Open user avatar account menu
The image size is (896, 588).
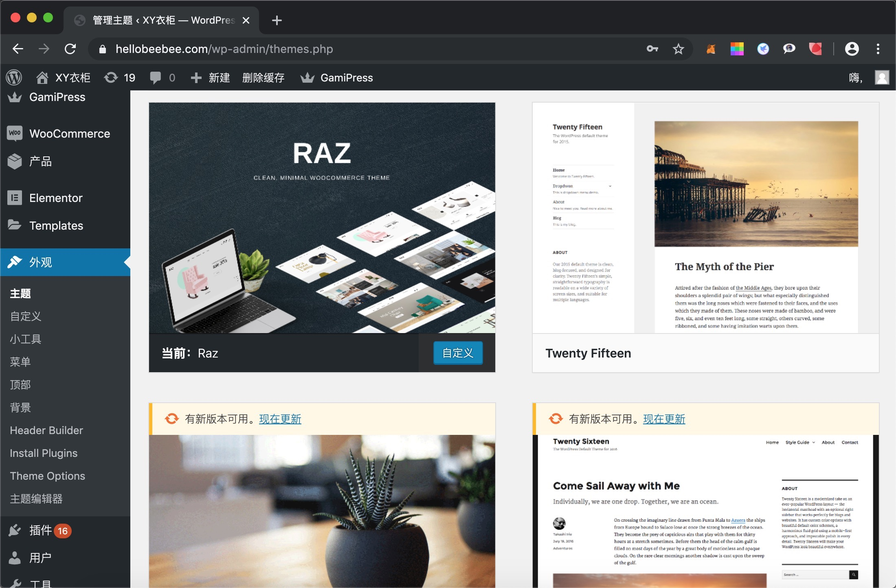(882, 77)
